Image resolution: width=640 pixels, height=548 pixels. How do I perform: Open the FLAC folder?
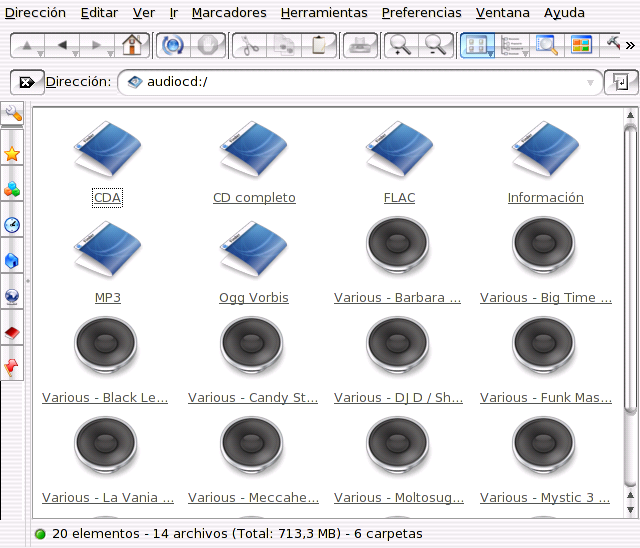tap(399, 161)
